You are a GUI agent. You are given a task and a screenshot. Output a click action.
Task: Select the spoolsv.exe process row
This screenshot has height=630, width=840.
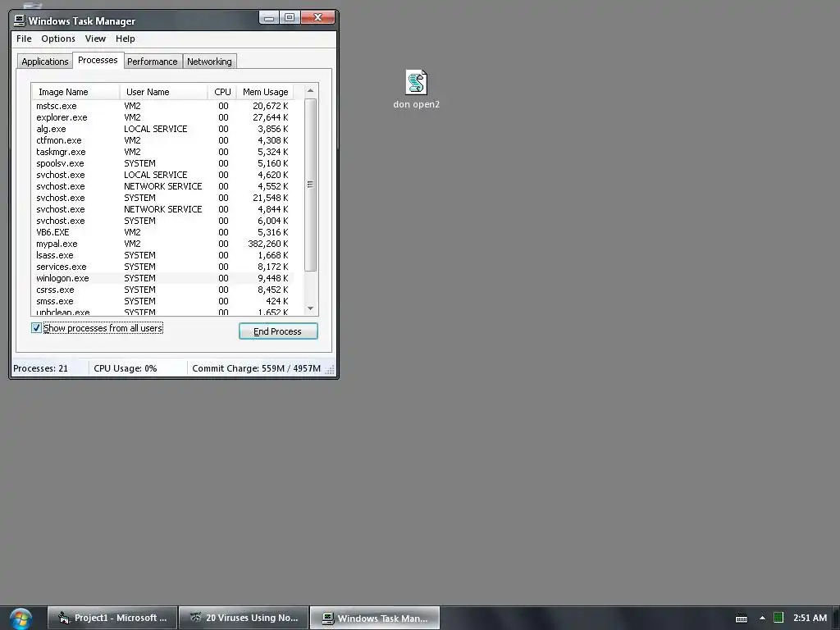163,163
